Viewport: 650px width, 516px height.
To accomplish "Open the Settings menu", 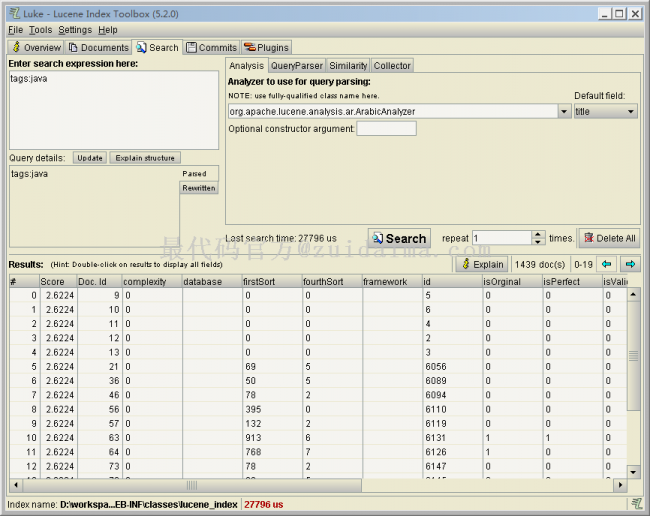I will [75, 30].
